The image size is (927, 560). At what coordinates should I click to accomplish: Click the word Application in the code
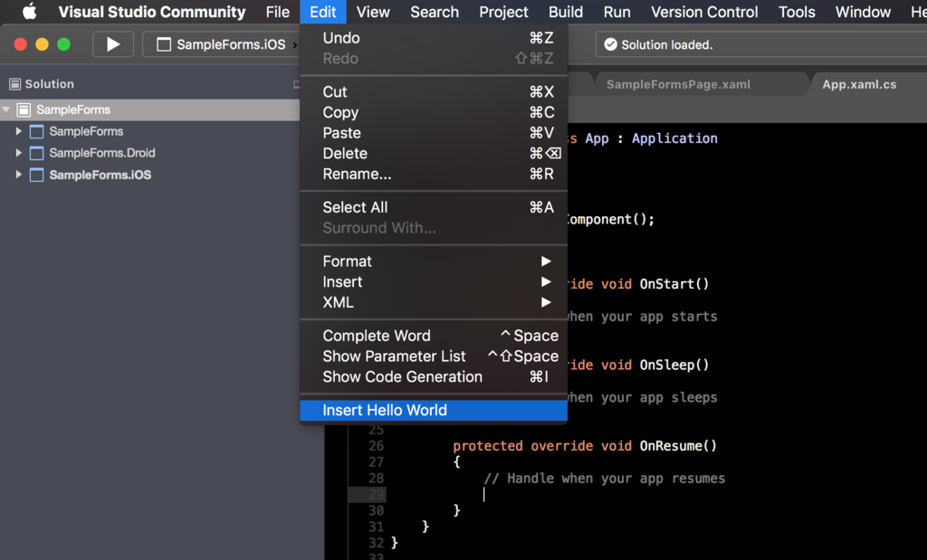[x=674, y=138]
